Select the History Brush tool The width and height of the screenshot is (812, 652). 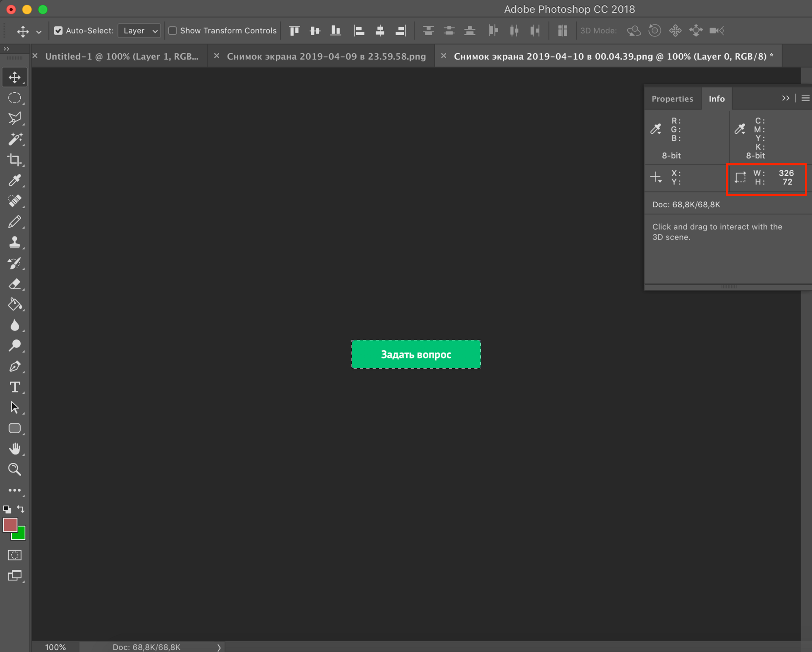pyautogui.click(x=15, y=263)
